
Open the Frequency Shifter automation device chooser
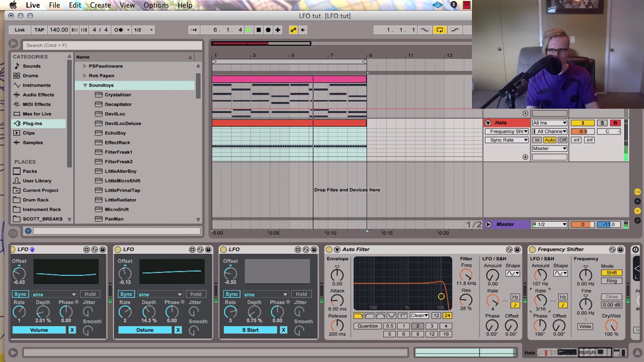pyautogui.click(x=507, y=131)
